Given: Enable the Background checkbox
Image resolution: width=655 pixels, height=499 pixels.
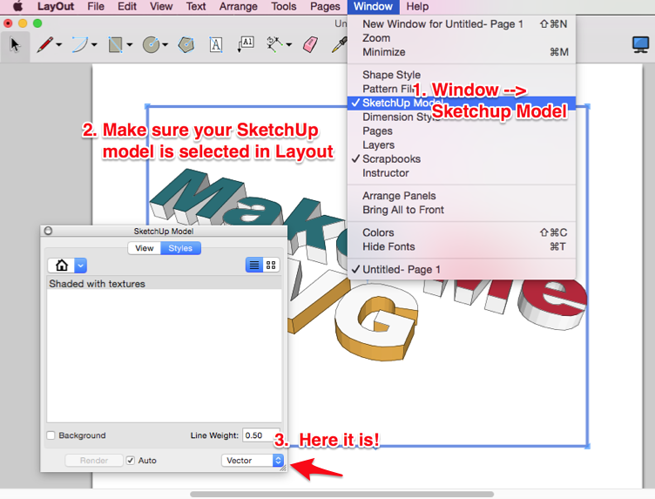Looking at the screenshot, I should [51, 436].
